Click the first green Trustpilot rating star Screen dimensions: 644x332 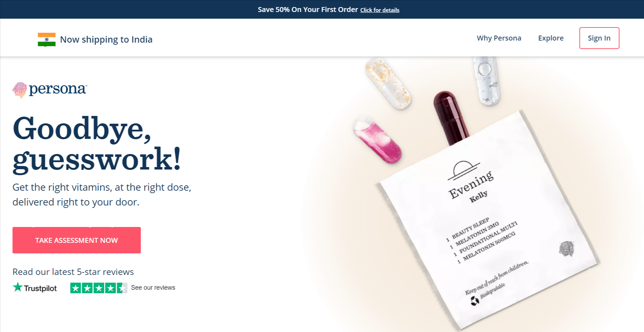click(x=76, y=288)
